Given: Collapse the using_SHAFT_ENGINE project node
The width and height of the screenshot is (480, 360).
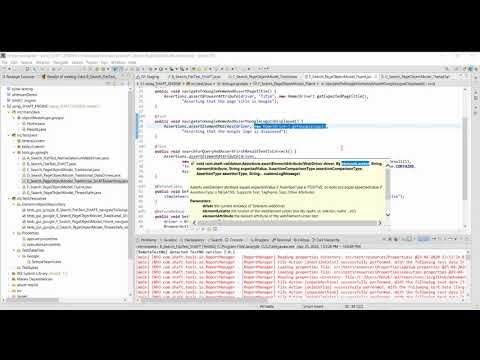Looking at the screenshot, I should coord(4,106).
